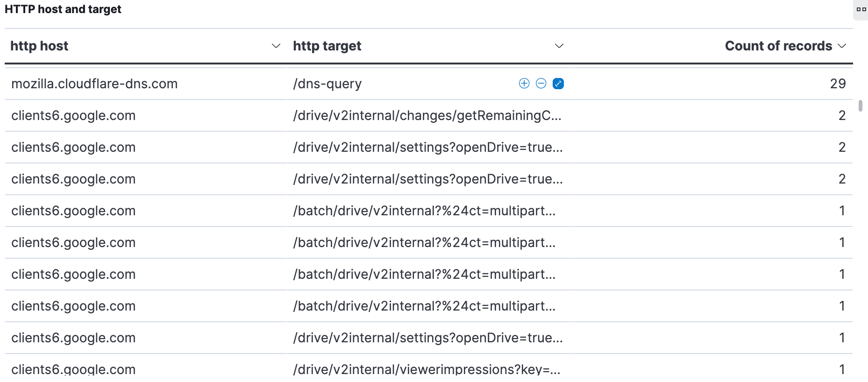Select the /dns-query target cell text
The width and height of the screenshot is (868, 382).
point(327,84)
